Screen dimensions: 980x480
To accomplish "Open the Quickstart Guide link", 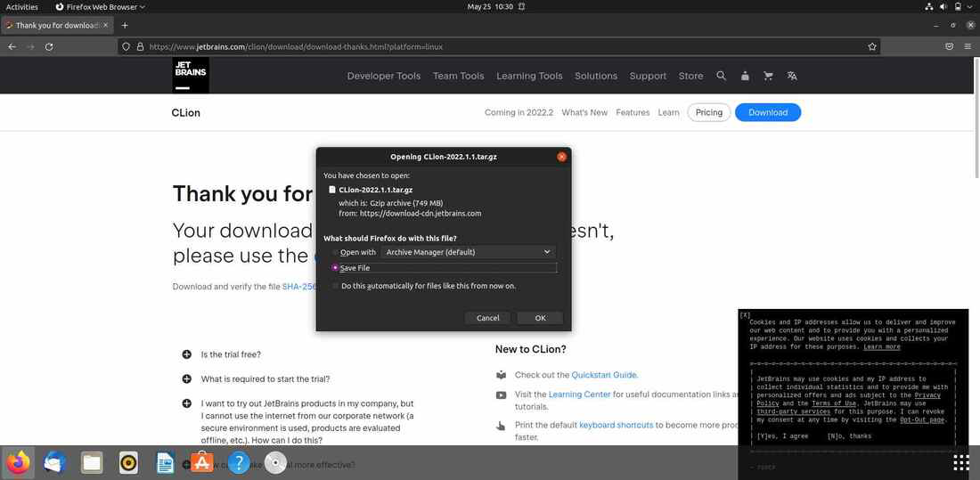I will point(604,375).
